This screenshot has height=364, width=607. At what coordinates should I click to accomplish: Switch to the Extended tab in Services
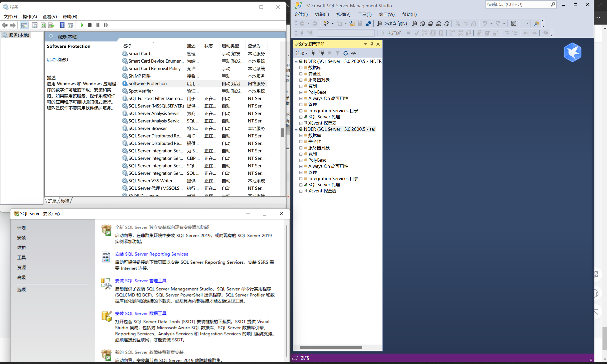(x=52, y=201)
